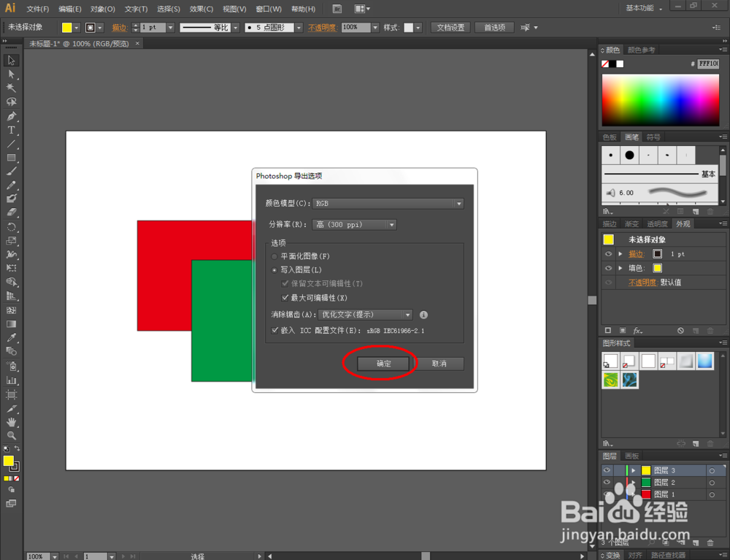Click the hex color value field

pyautogui.click(x=709, y=64)
